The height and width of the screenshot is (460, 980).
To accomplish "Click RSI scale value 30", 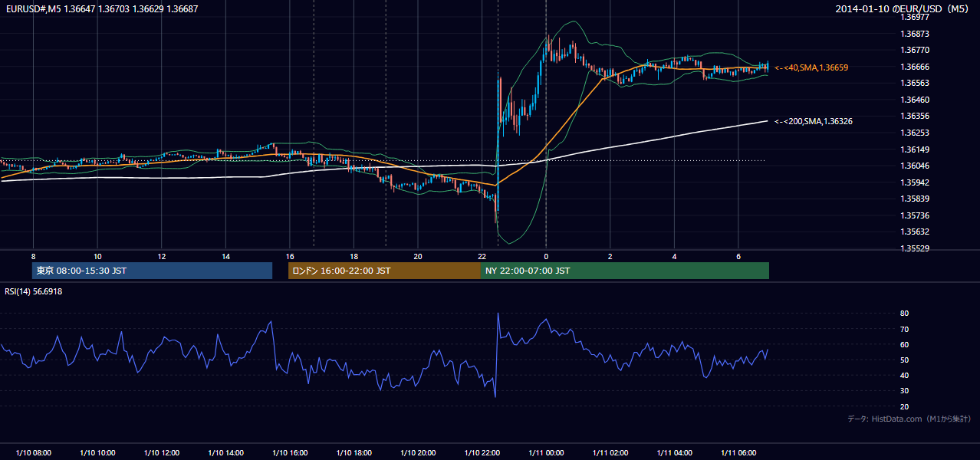I will [x=904, y=391].
